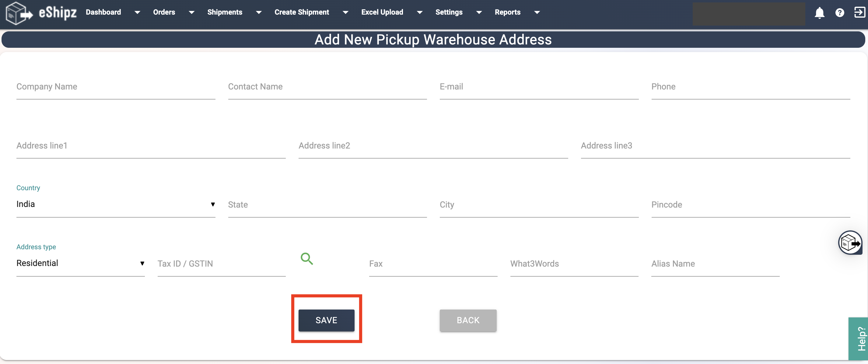Open the Excel Upload menu
The width and height of the screenshot is (868, 364).
pyautogui.click(x=382, y=12)
